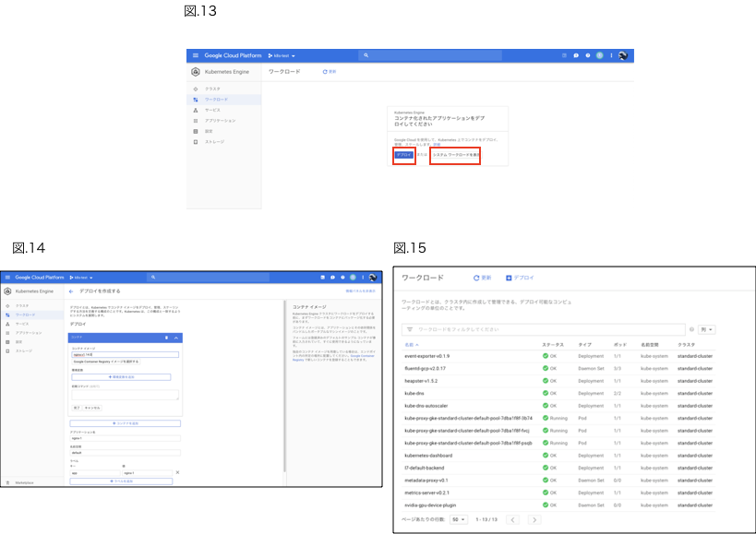Open notifications avatar circle in Fig.14 header
This screenshot has height=534, width=756.
pyautogui.click(x=353, y=278)
